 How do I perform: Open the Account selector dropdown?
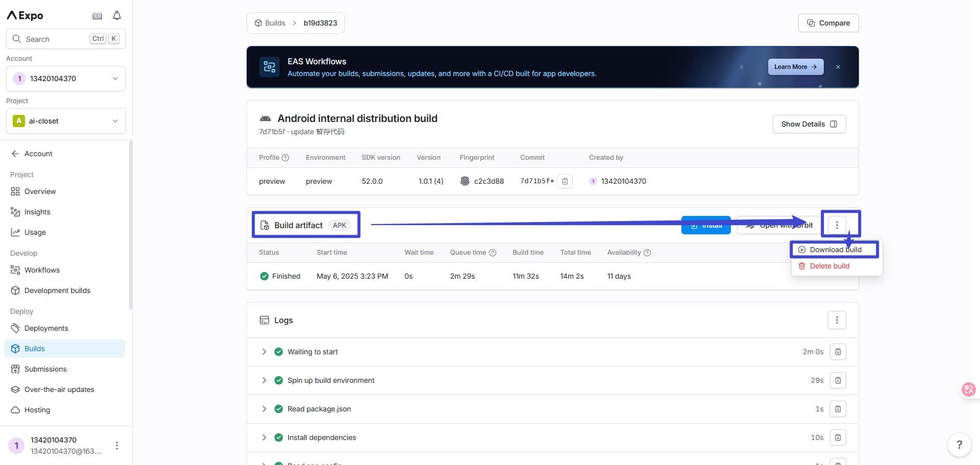point(66,79)
